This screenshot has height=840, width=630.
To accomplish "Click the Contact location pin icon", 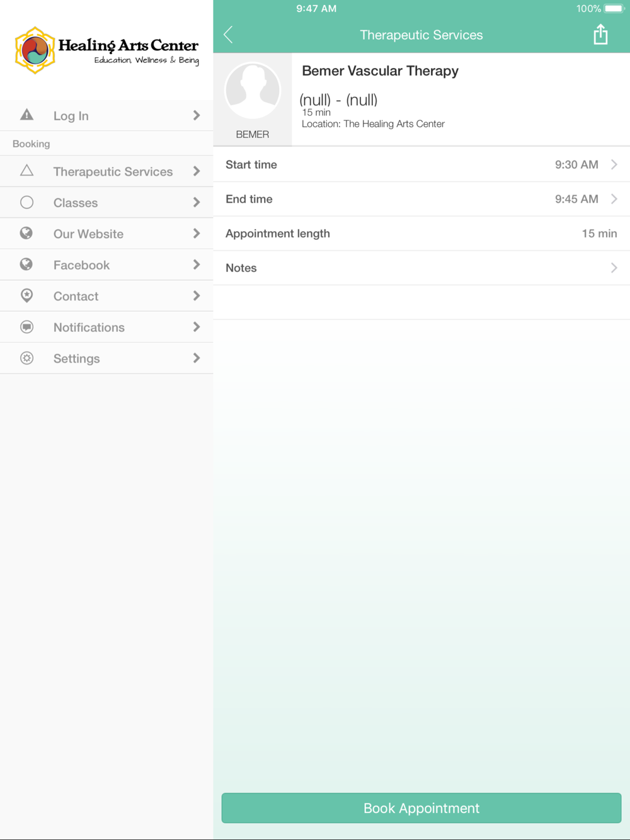I will click(x=26, y=295).
